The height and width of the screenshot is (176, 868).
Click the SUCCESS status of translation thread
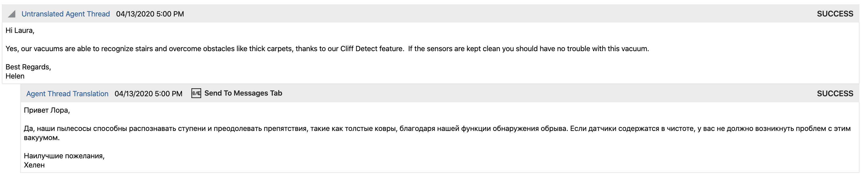(x=835, y=93)
